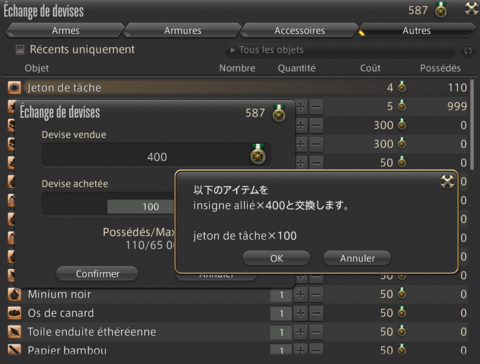Viewport: 480px width, 364px height.
Task: Switch to the Armures tab
Action: [x=182, y=30]
